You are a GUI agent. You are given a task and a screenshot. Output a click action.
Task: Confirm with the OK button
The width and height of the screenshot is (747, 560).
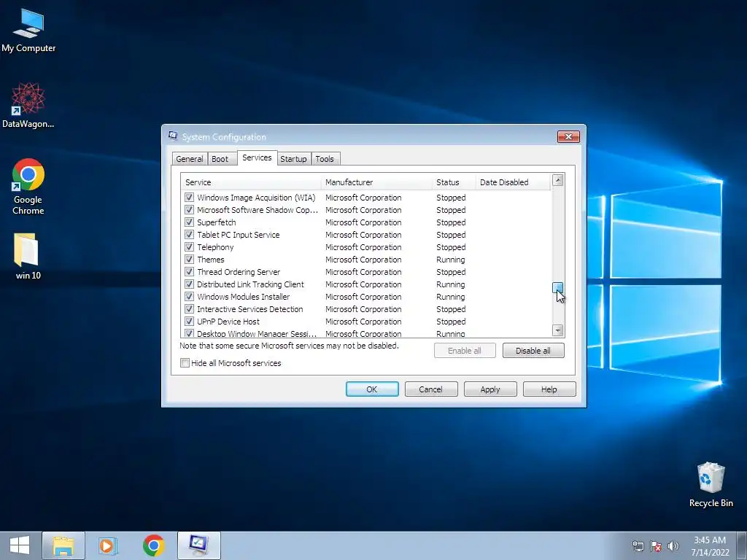[372, 389]
